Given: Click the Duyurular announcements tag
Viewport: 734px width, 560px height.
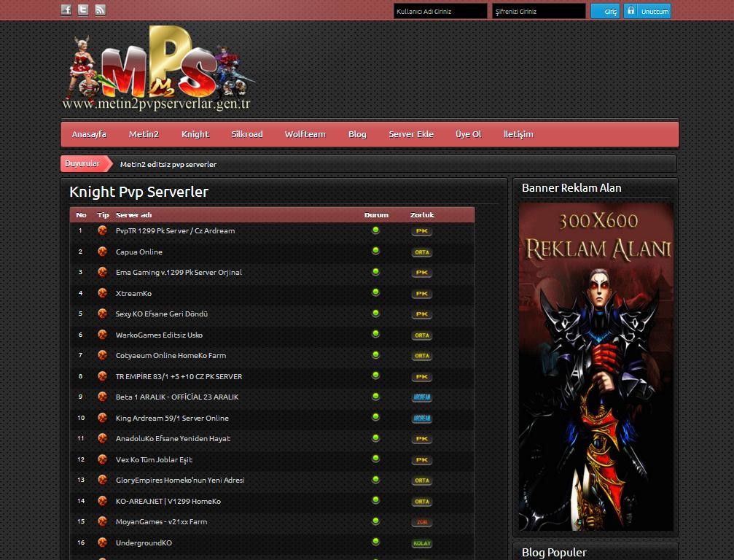Looking at the screenshot, I should pyautogui.click(x=87, y=163).
